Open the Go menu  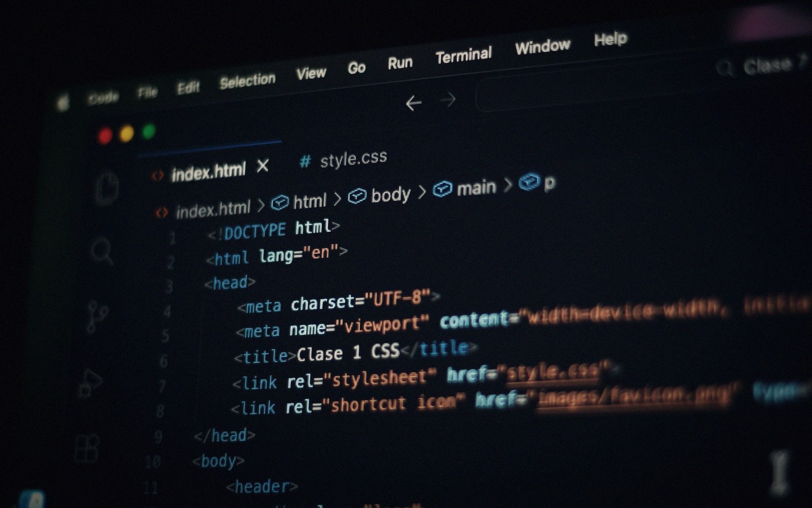(356, 68)
